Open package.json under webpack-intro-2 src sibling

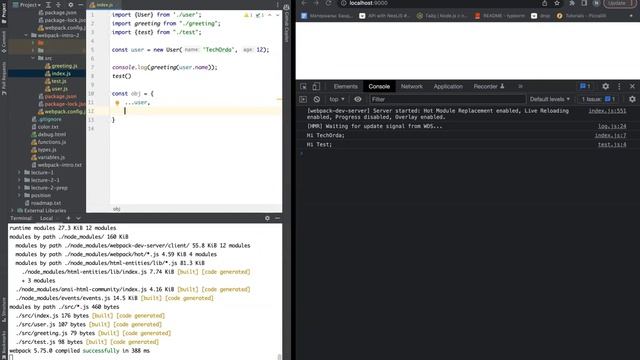58,96
